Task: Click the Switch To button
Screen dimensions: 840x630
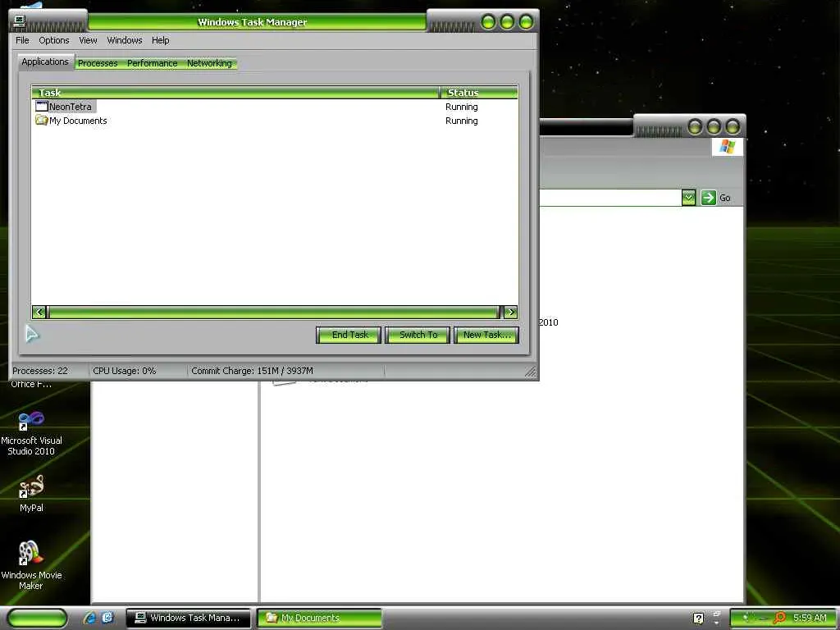Action: click(x=418, y=335)
